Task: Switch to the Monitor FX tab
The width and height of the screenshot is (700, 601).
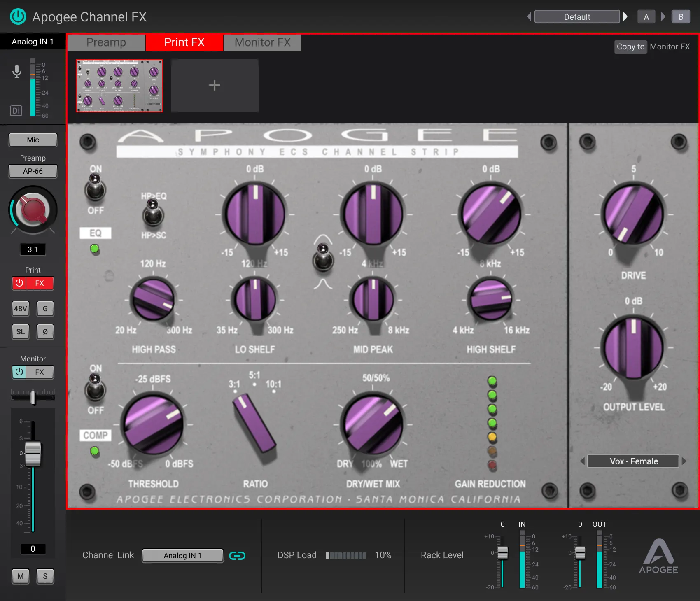Action: pos(262,42)
